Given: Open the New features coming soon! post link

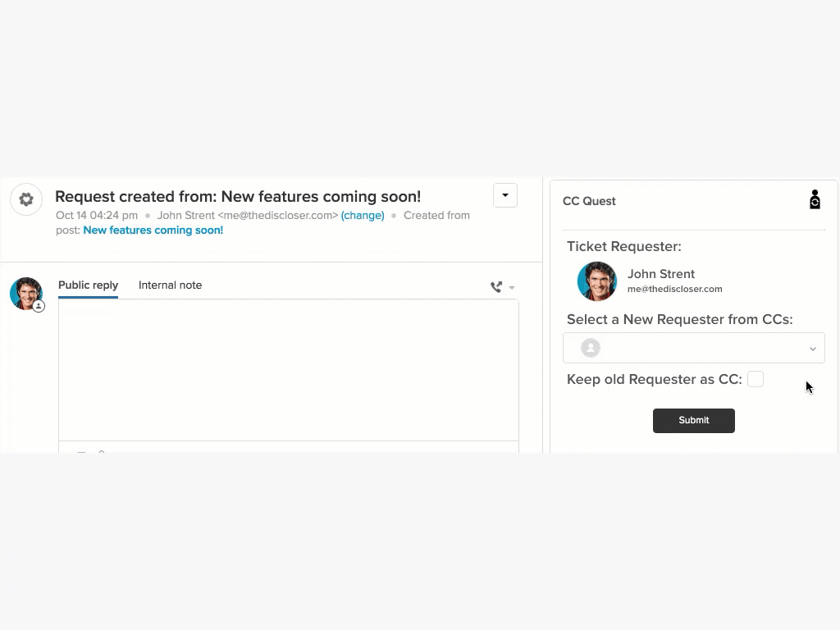Looking at the screenshot, I should 153,231.
